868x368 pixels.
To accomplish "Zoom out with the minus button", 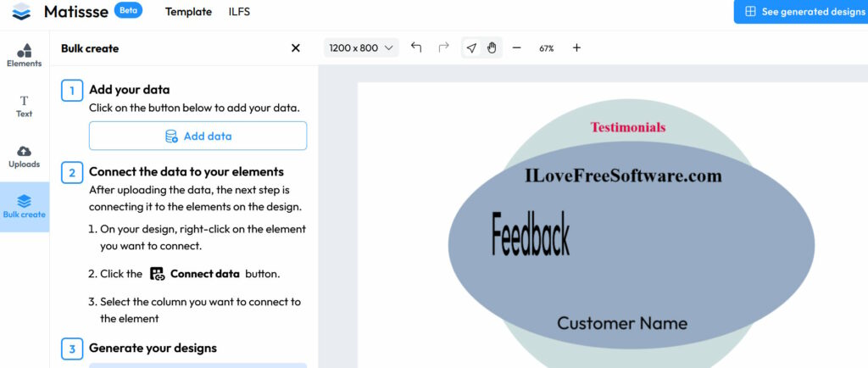I will [x=516, y=48].
